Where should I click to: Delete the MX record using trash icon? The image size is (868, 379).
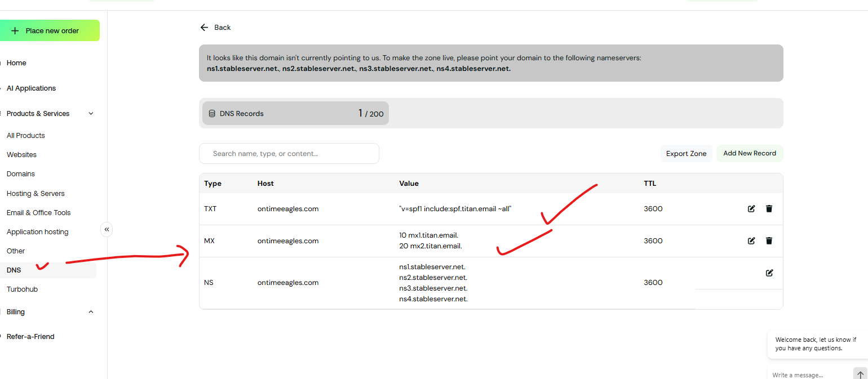click(769, 241)
